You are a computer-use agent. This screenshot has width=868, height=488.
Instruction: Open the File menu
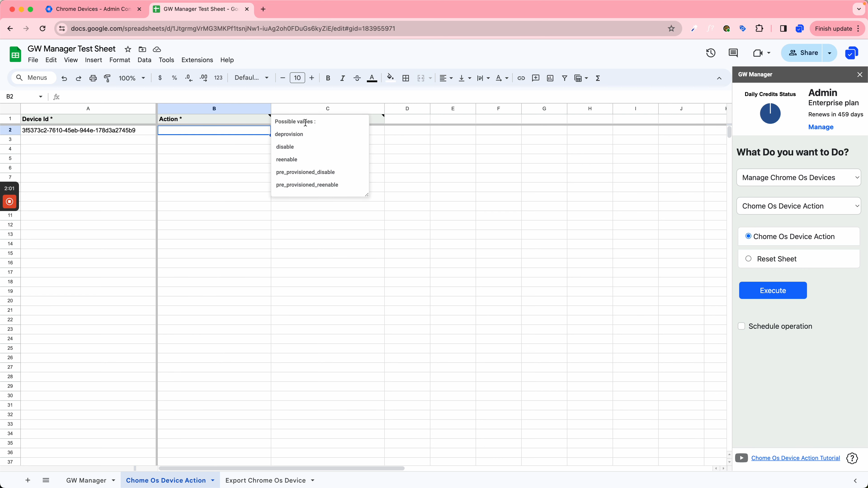[x=33, y=60]
